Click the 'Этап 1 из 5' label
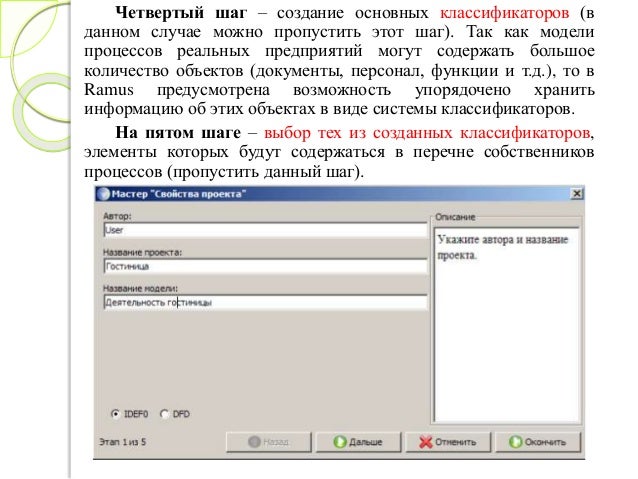The image size is (638, 479). pos(122,442)
